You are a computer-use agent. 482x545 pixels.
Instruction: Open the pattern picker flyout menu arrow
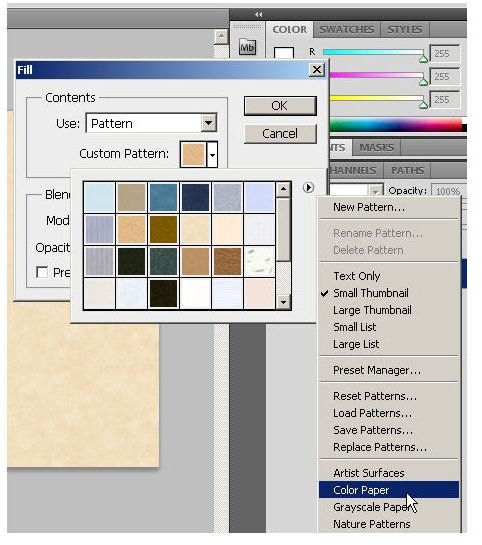point(308,188)
